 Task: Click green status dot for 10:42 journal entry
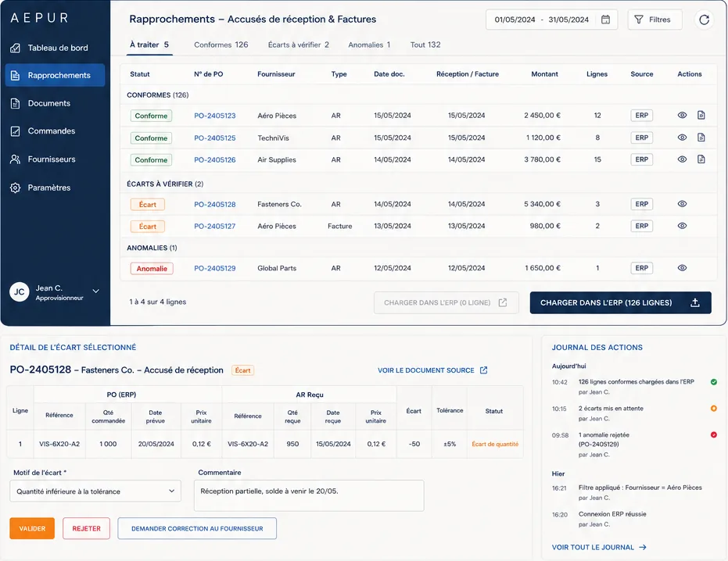coord(714,382)
